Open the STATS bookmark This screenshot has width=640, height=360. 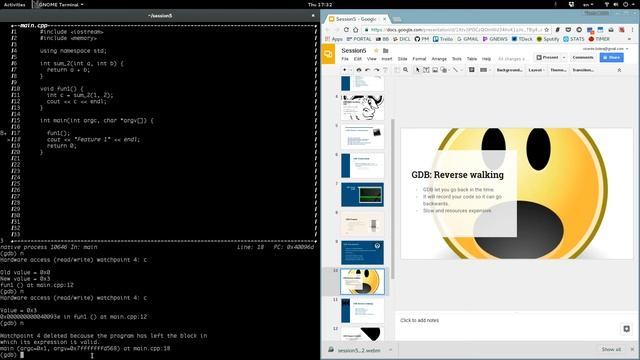(x=574, y=39)
